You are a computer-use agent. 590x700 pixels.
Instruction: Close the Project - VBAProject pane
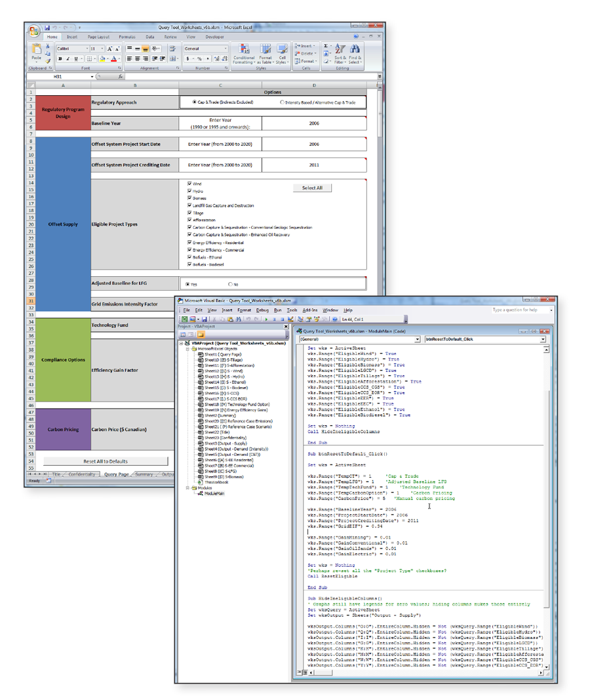(x=286, y=327)
